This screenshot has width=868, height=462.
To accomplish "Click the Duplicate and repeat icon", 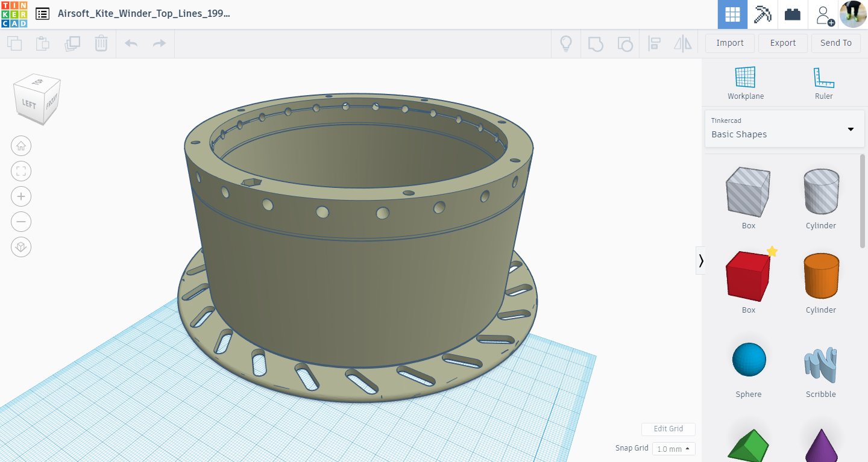I will 72,43.
